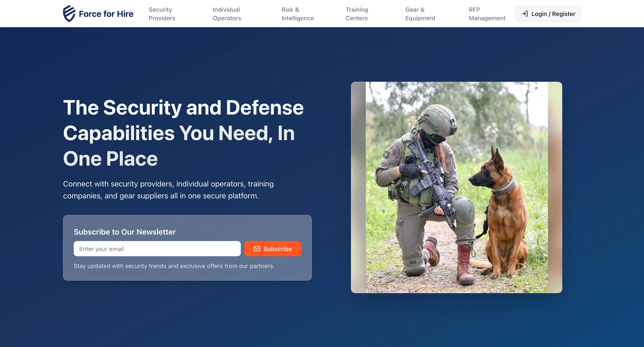Image resolution: width=644 pixels, height=347 pixels.
Task: Open Risk & Intelligence section
Action: tap(297, 14)
